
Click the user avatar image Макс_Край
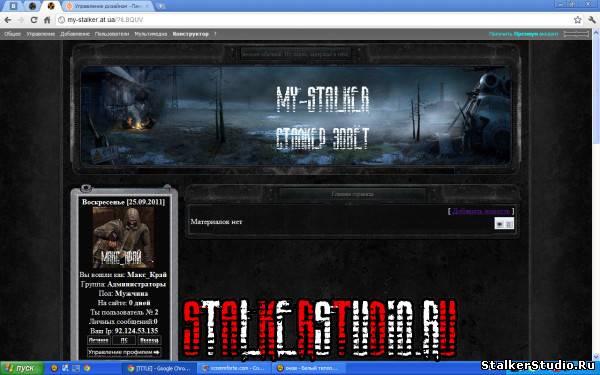pos(124,238)
